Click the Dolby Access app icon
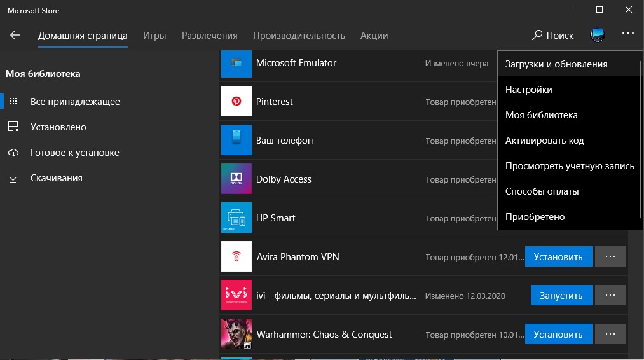Image resolution: width=644 pixels, height=360 pixels. coord(236,179)
